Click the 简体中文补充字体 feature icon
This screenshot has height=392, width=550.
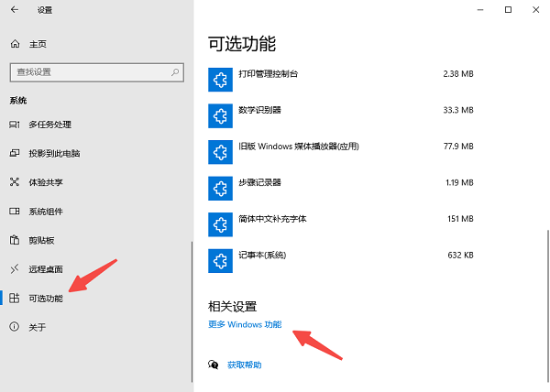point(220,223)
